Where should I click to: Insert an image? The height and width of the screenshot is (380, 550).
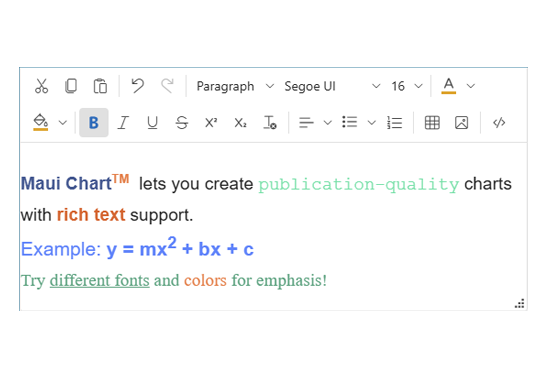pos(462,123)
